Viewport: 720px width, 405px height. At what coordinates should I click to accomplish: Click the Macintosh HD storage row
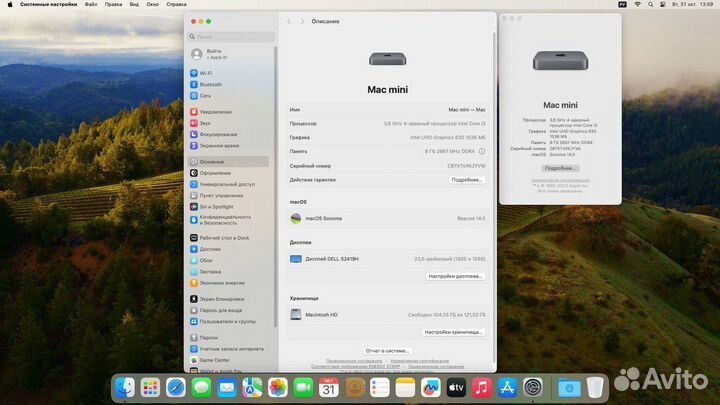click(387, 315)
